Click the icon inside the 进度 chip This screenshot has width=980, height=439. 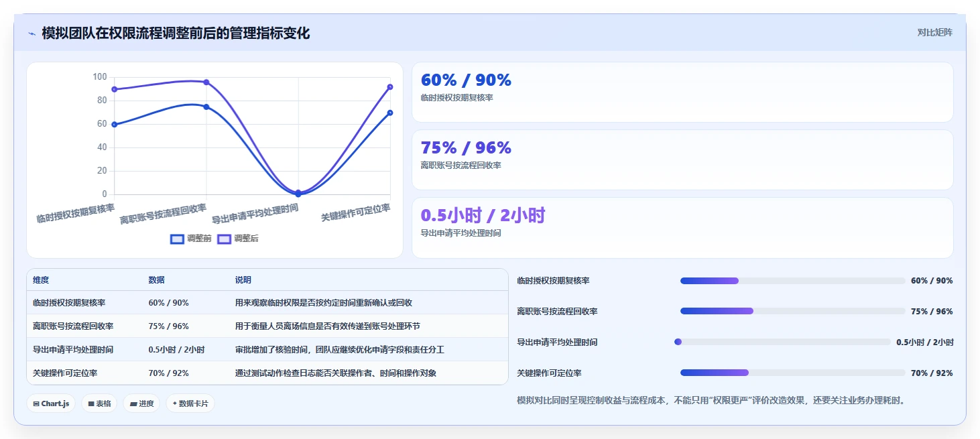coord(133,404)
